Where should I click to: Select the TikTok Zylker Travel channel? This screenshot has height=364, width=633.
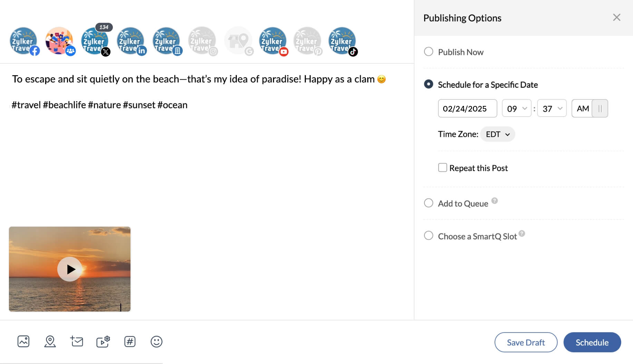coord(342,41)
